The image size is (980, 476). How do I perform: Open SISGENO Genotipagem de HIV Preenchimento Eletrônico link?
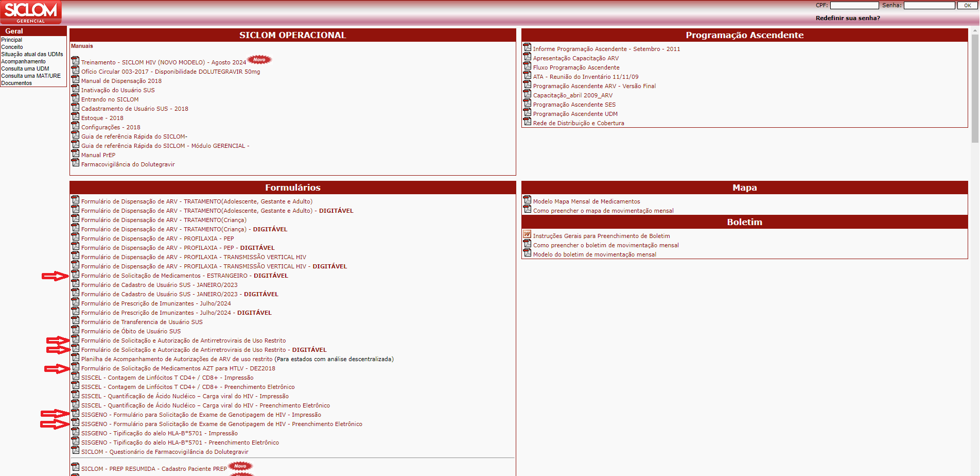222,424
